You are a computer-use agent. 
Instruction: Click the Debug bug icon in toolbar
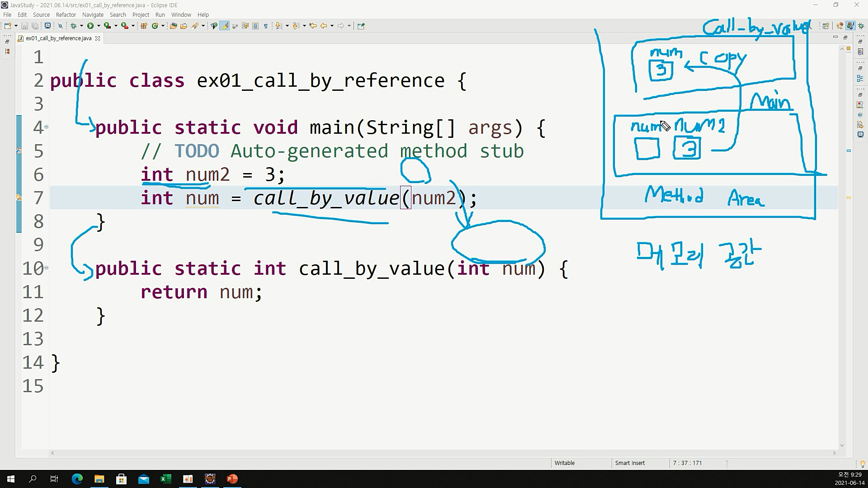click(73, 26)
